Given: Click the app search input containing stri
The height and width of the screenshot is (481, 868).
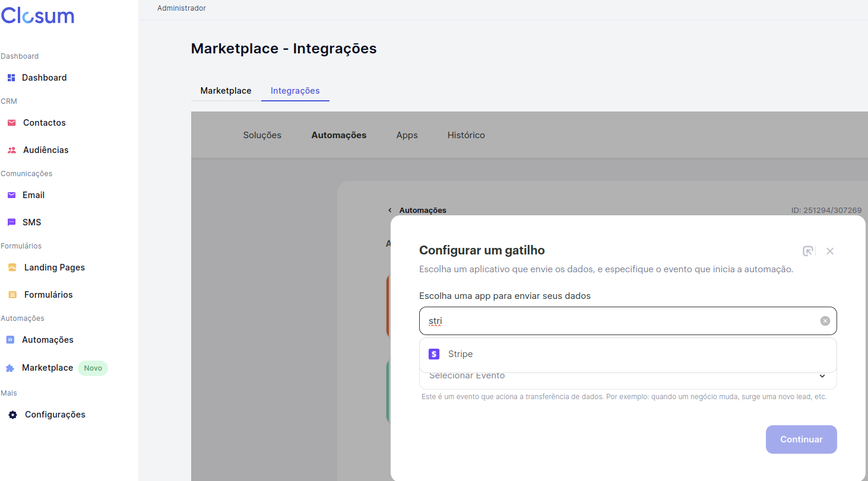Looking at the screenshot, I should point(628,321).
